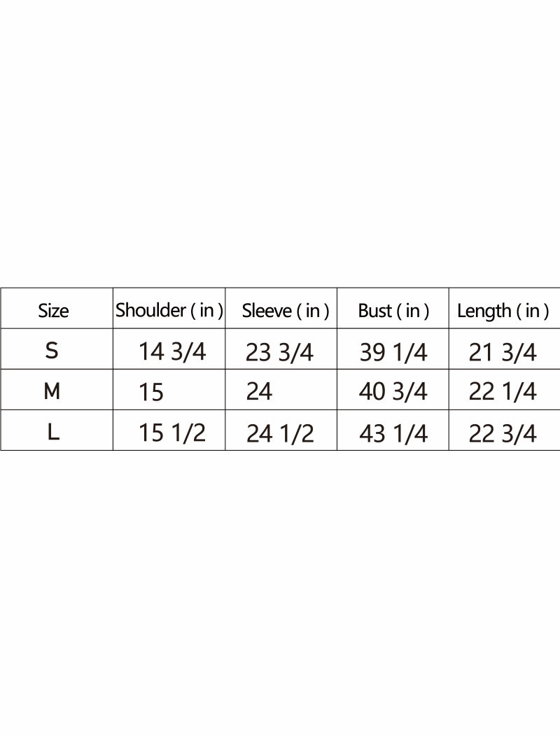Click sleeve value 23 3/4
Viewport: 560px width, 735px height.
[279, 352]
